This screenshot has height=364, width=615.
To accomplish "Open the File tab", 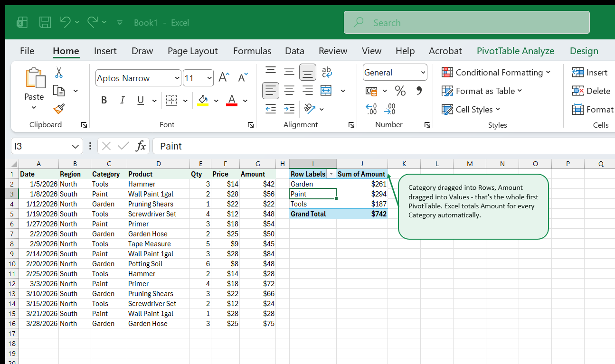I will coord(27,51).
